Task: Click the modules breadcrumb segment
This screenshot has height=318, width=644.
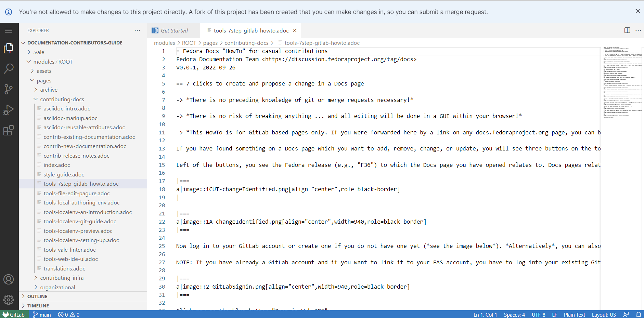Action: coord(164,43)
